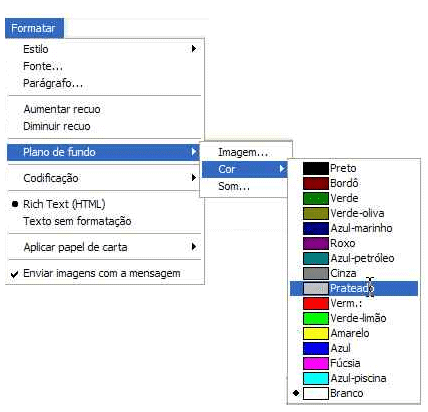Choose Roxo purple swatch

pyautogui.click(x=316, y=243)
